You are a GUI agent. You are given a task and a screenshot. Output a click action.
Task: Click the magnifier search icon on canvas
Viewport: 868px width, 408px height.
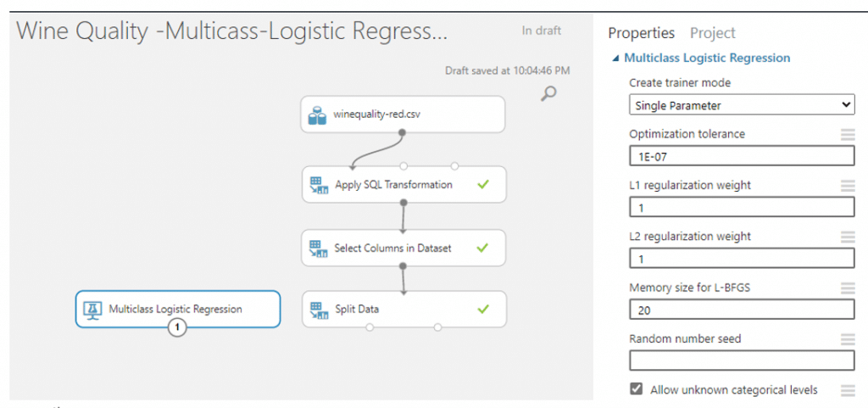pyautogui.click(x=548, y=94)
